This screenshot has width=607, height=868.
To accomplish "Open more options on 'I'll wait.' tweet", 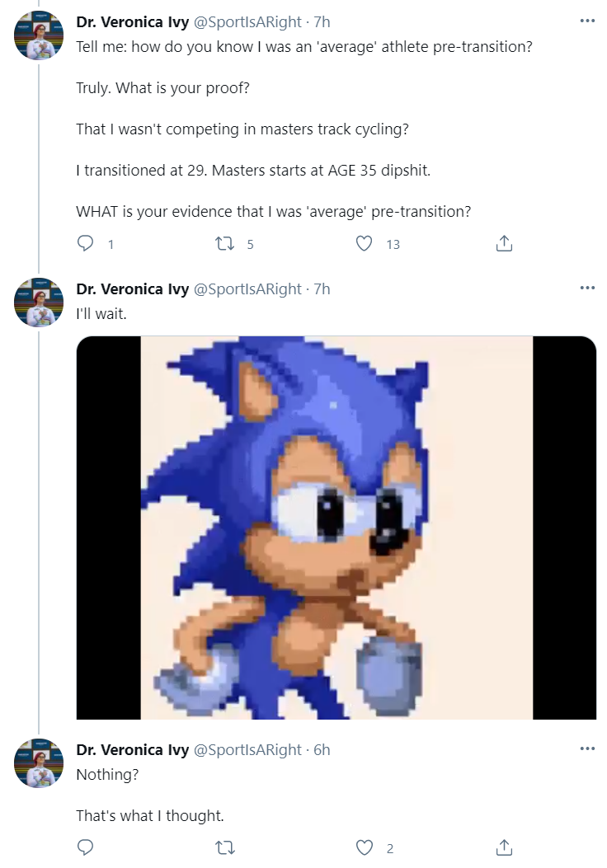I will point(587,288).
